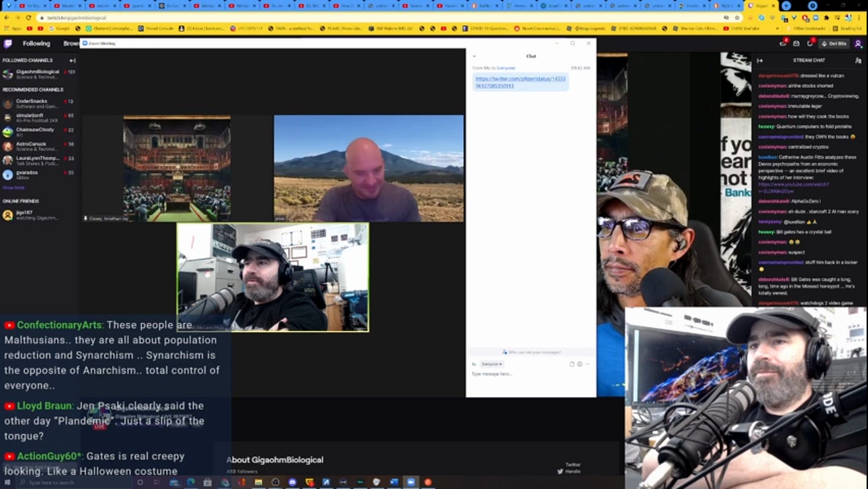This screenshot has height=489, width=868.
Task: Open the Windows Start menu
Action: coord(7,482)
